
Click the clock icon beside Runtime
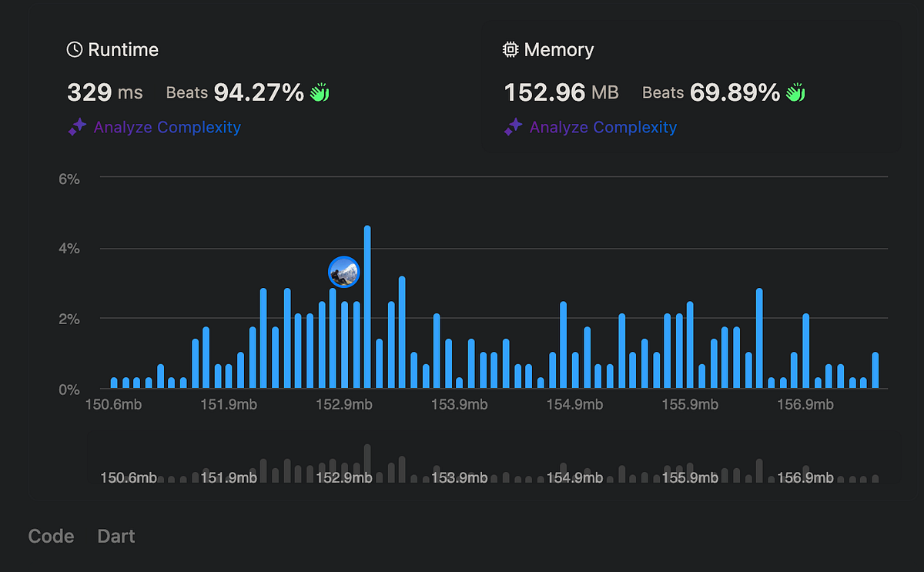[74, 49]
